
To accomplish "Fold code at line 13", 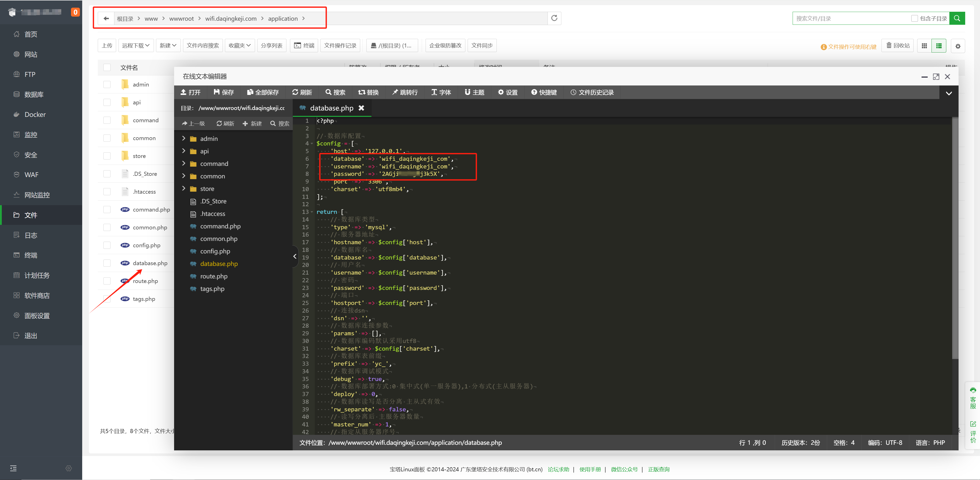I will pos(312,212).
